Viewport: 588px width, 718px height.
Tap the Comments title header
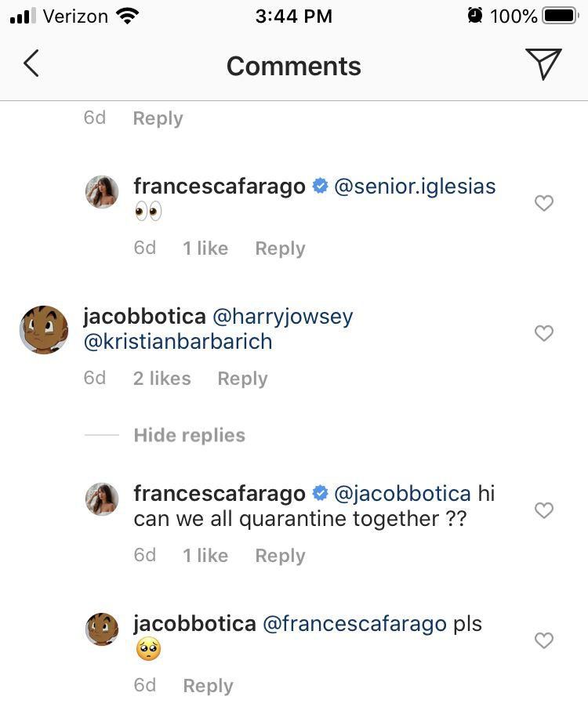(294, 66)
